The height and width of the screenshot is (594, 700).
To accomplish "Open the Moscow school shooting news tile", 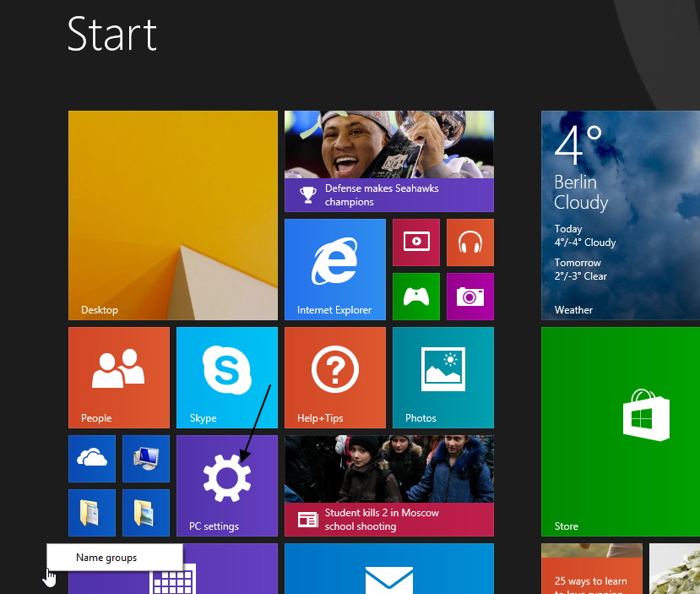I will pos(389,486).
